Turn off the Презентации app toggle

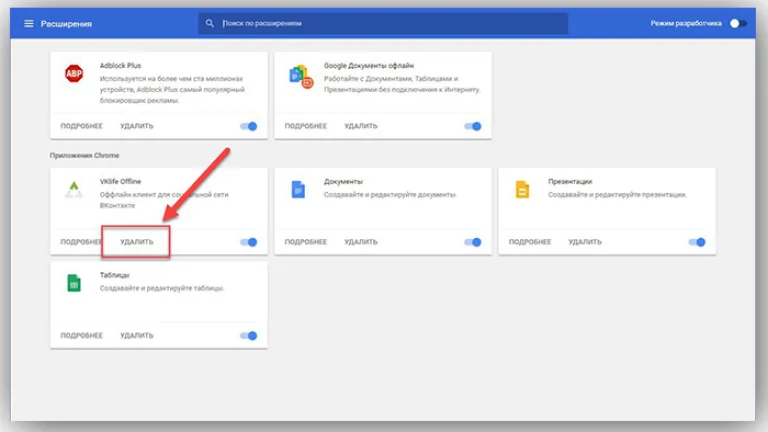(697, 242)
